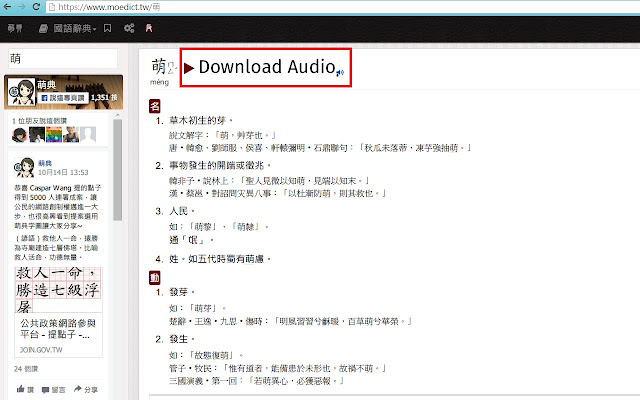This screenshot has width=640, height=400.
Task: Click the 名 noun part-of-speech label
Action: pyautogui.click(x=155, y=105)
